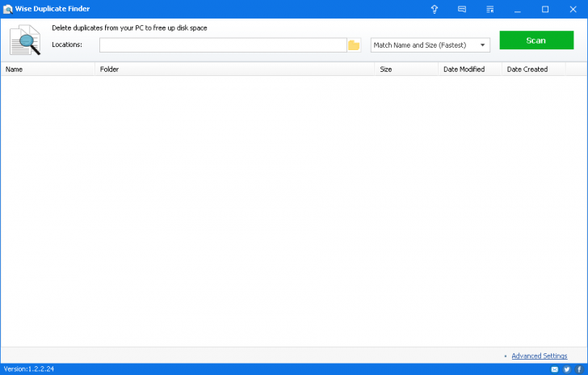Sort by the Size column header
Screen dimensions: 588x375
tap(406, 69)
